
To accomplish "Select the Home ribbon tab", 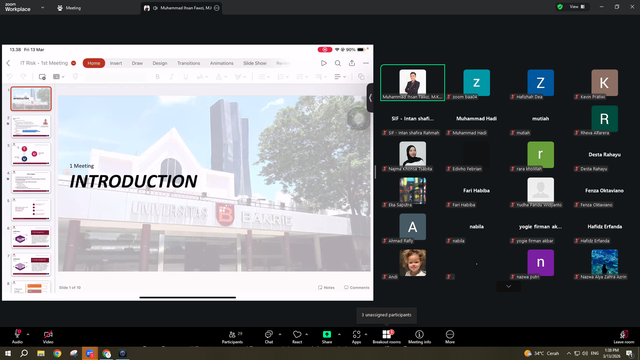I will click(x=94, y=63).
